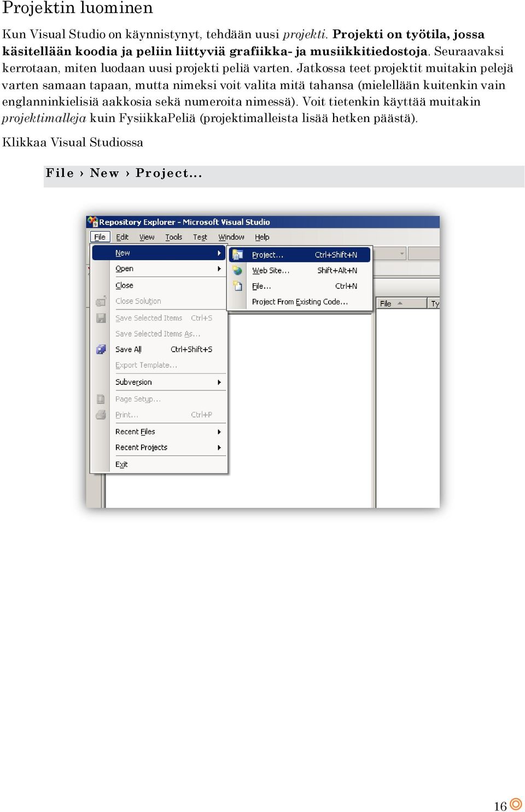The height and width of the screenshot is (812, 525).
Task: Choose Close in the File menu
Action: coord(159,285)
